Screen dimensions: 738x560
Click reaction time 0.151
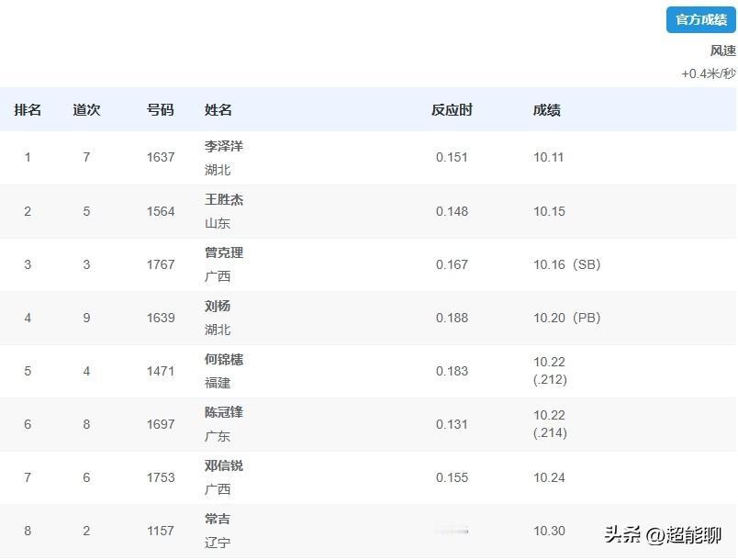click(x=452, y=157)
